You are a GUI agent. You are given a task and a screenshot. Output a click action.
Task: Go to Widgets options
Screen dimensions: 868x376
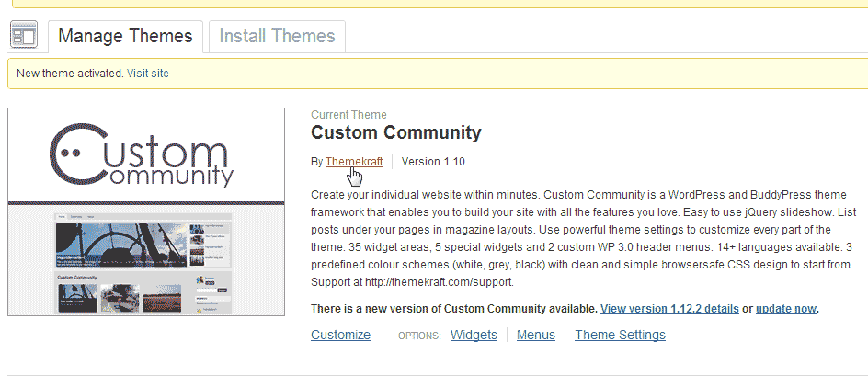click(474, 335)
